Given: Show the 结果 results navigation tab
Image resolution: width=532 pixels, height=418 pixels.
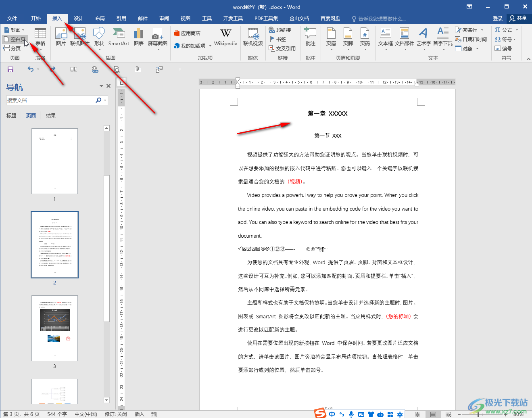Looking at the screenshot, I should (x=51, y=116).
